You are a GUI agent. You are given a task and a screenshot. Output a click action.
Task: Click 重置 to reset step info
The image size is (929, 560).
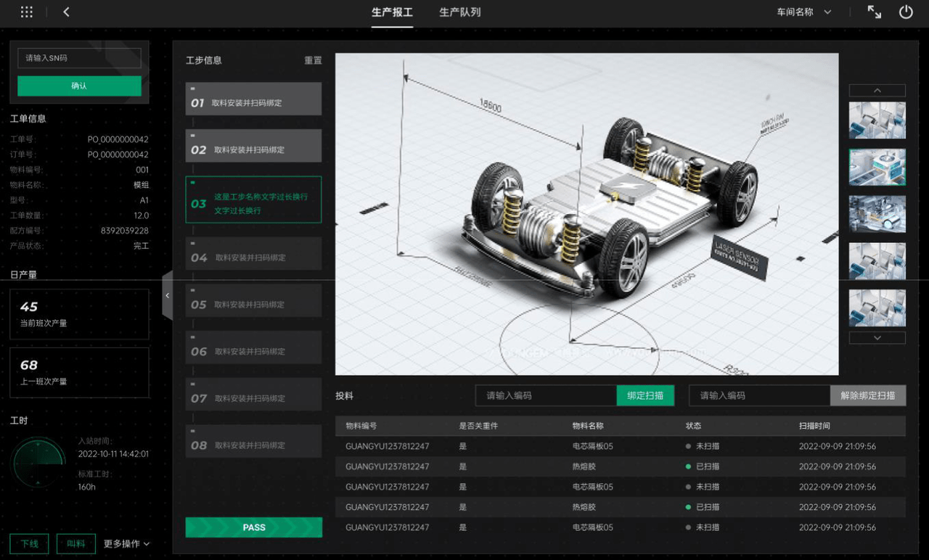pyautogui.click(x=313, y=60)
